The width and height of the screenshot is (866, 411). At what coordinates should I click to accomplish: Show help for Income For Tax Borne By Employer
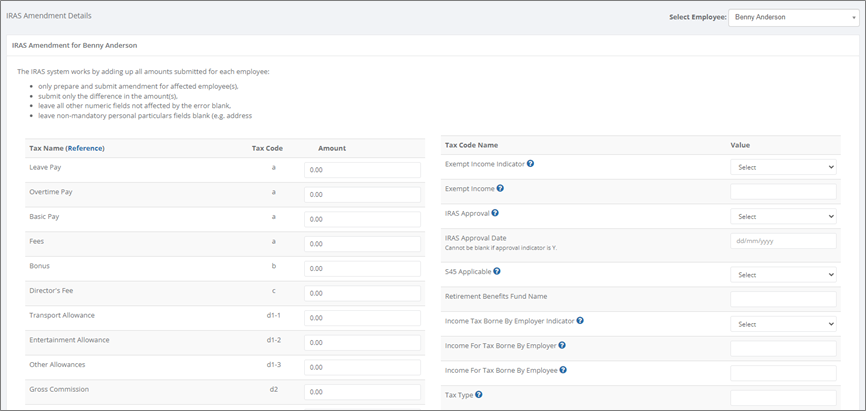click(x=562, y=345)
